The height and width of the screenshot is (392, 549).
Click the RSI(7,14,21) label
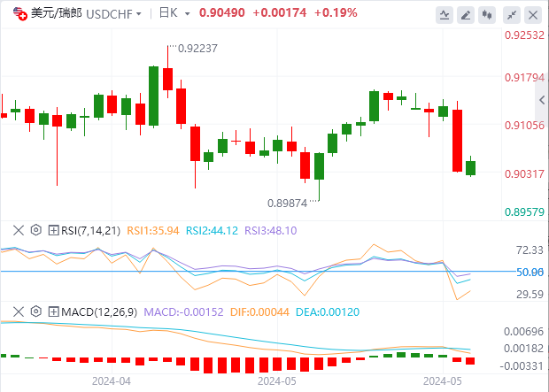coord(90,231)
